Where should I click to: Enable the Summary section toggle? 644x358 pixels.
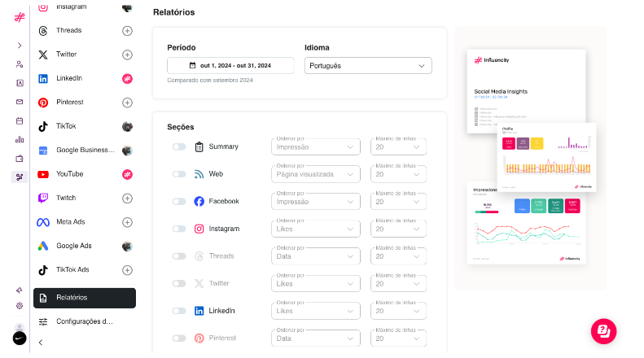(x=179, y=147)
